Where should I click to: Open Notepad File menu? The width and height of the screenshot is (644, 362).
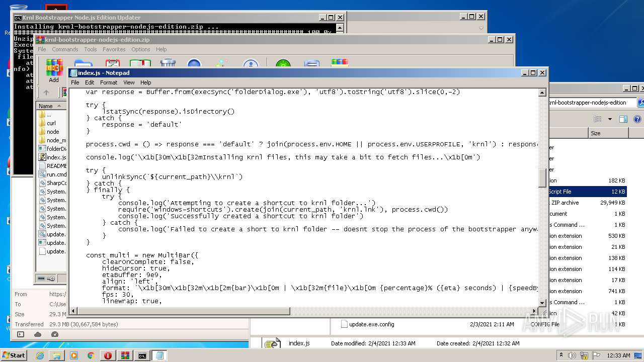point(75,82)
